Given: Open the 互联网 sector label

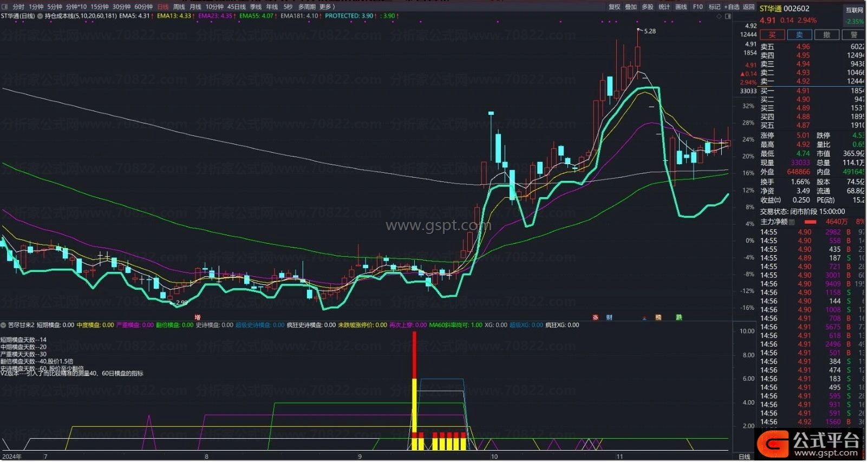Looking at the screenshot, I should point(854,10).
